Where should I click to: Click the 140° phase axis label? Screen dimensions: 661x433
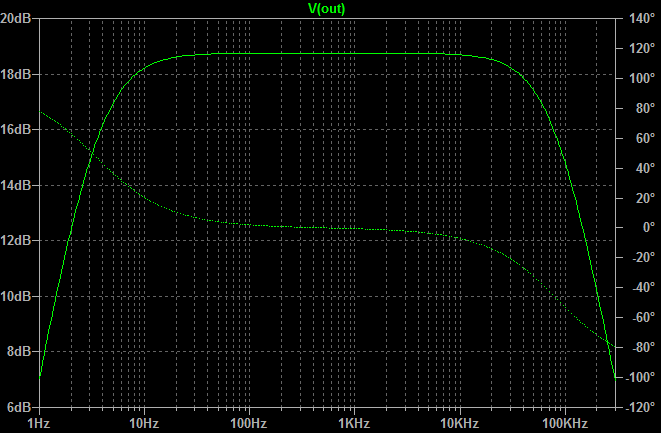point(642,19)
